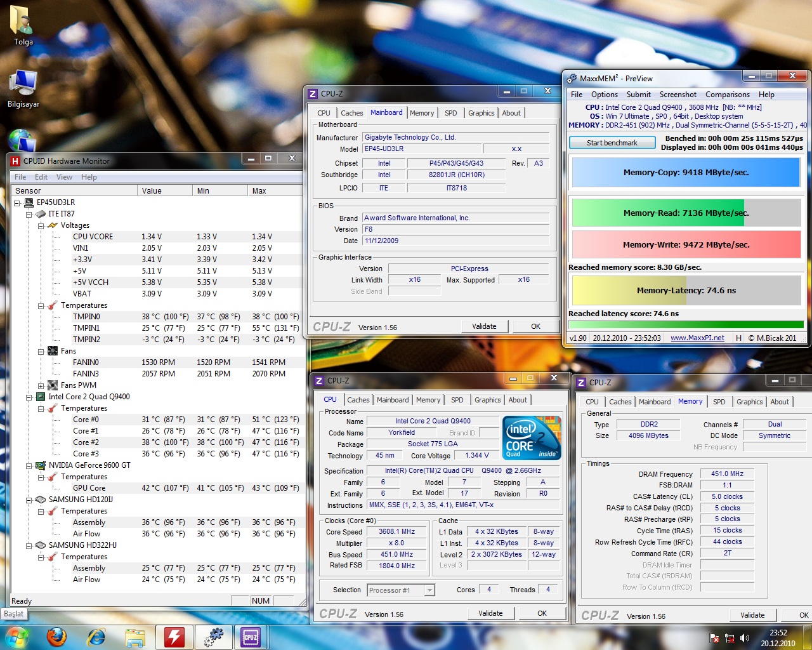Expand the Fans PWM branch
Image resolution: width=812 pixels, height=650 pixels.
[x=41, y=386]
